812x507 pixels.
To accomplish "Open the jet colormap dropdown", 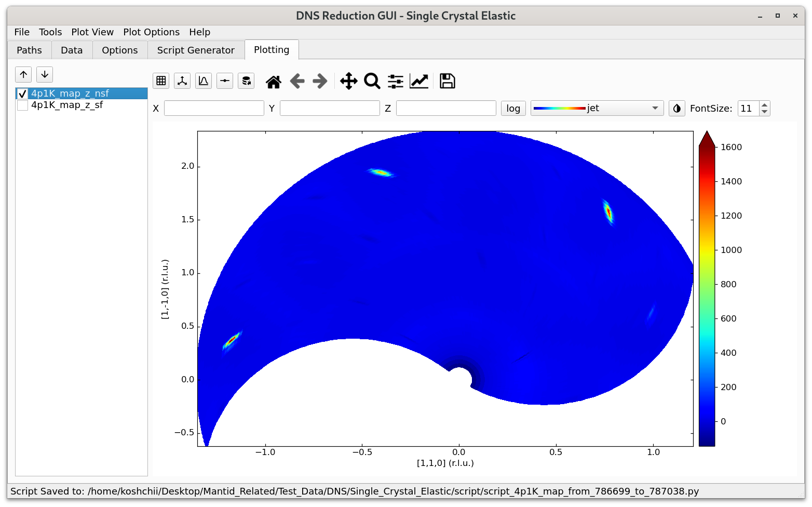I will [597, 108].
